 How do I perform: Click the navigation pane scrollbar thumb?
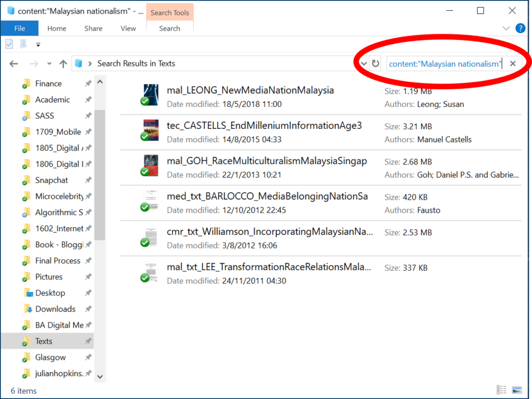tap(100, 175)
